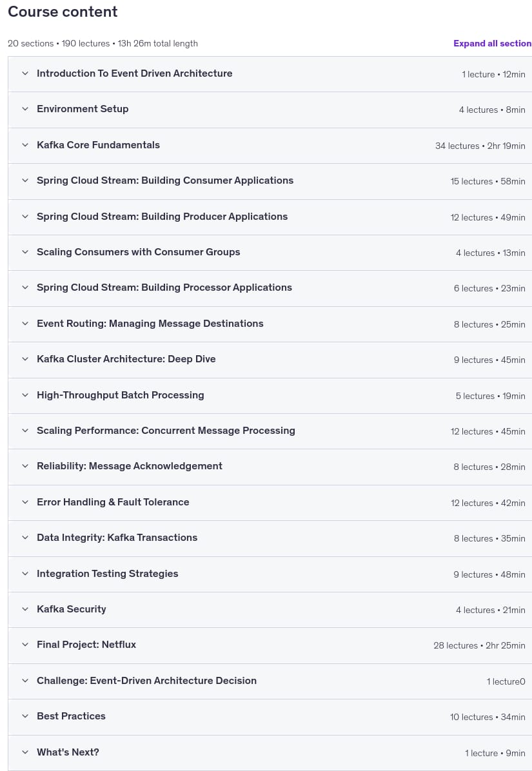Expand Integration Testing Strategies section
532x771 pixels.
(x=270, y=574)
